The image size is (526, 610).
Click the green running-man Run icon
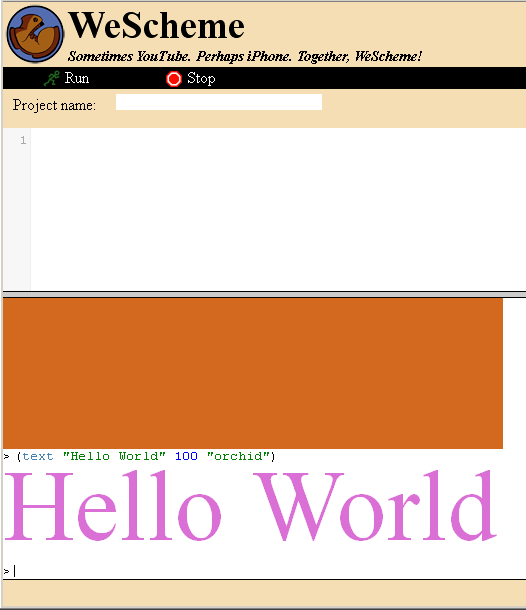[51, 78]
